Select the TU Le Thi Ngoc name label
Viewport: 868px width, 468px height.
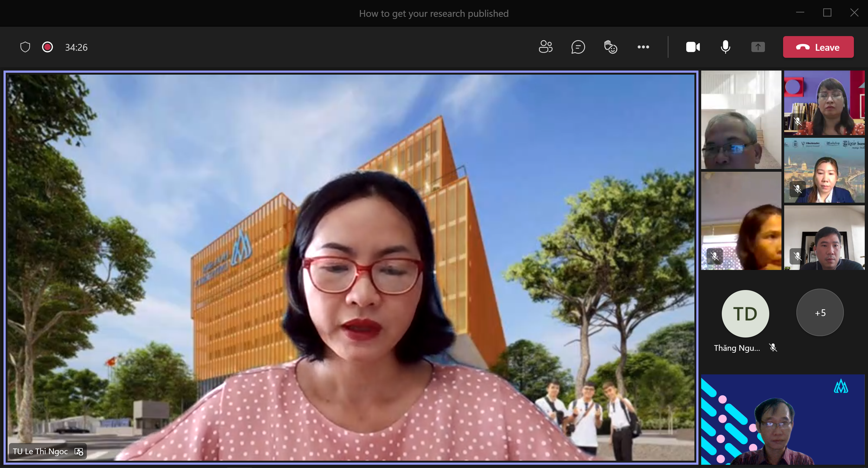coord(40,451)
